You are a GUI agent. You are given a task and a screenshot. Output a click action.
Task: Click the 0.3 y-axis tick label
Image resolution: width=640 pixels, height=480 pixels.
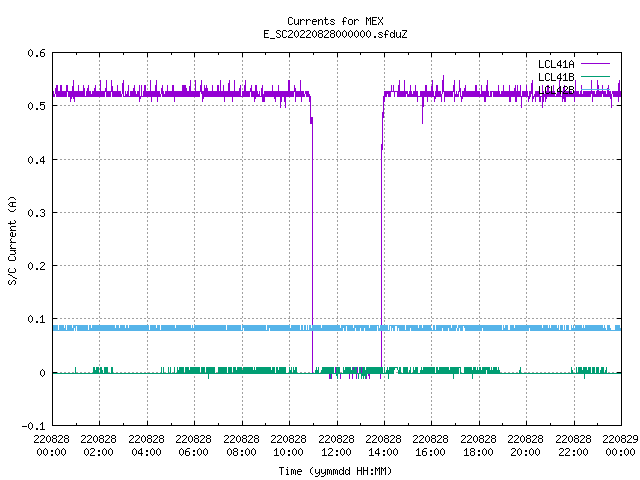(36, 213)
